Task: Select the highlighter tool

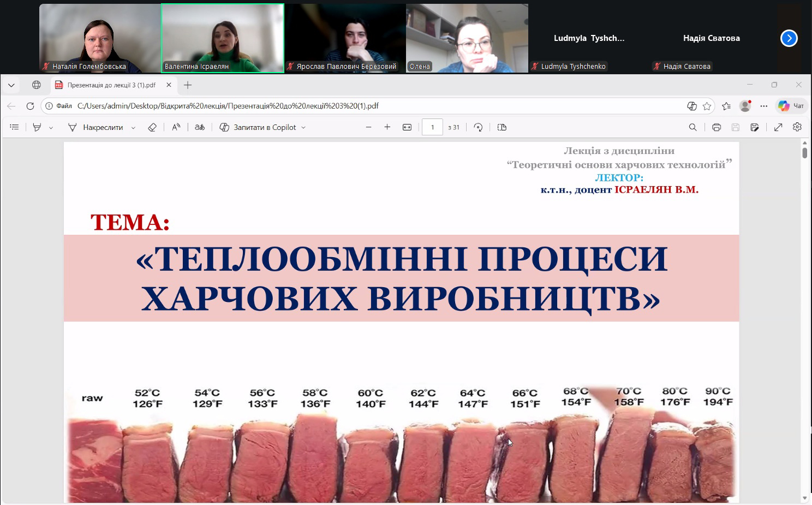Action: click(x=37, y=127)
